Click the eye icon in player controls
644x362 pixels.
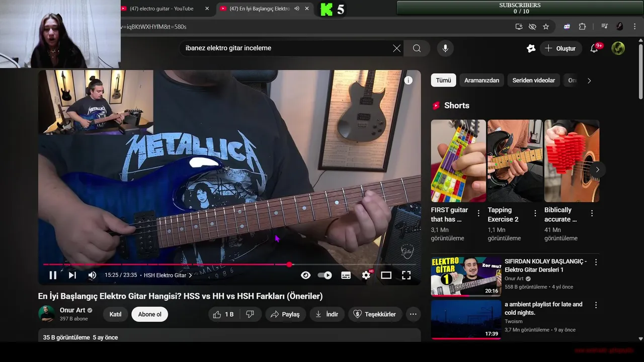click(x=305, y=275)
